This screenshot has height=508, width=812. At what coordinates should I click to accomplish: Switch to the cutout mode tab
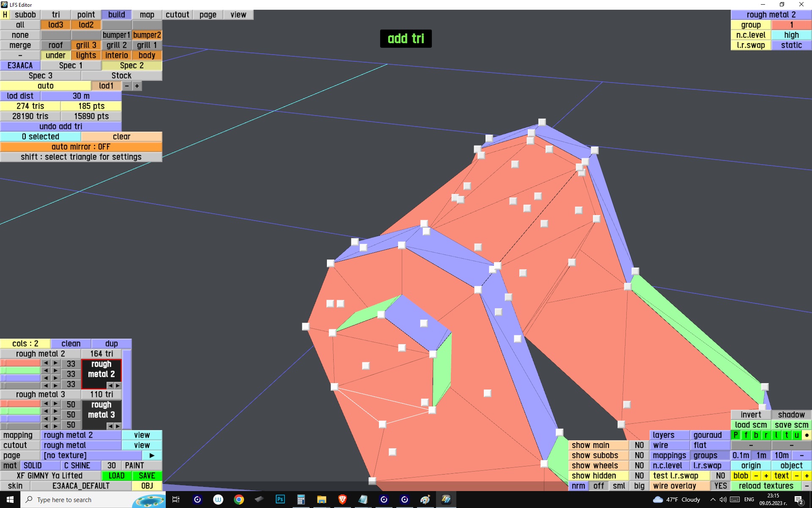click(177, 15)
